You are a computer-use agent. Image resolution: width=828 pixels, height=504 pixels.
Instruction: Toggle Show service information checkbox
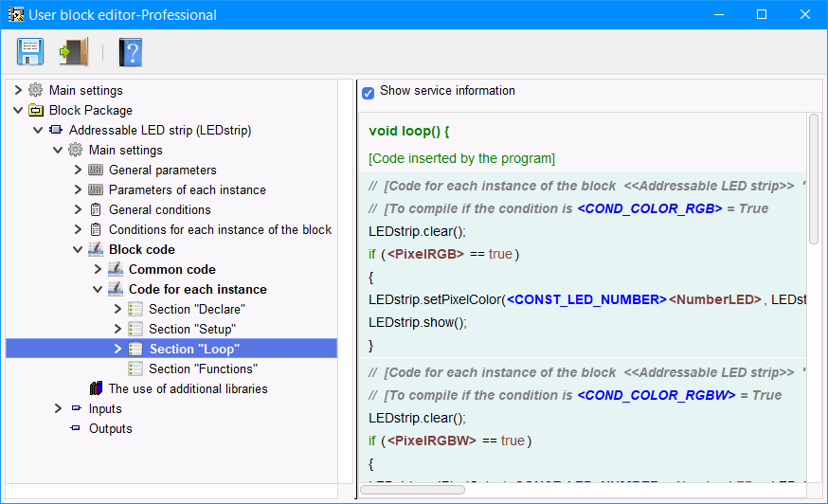click(x=369, y=93)
